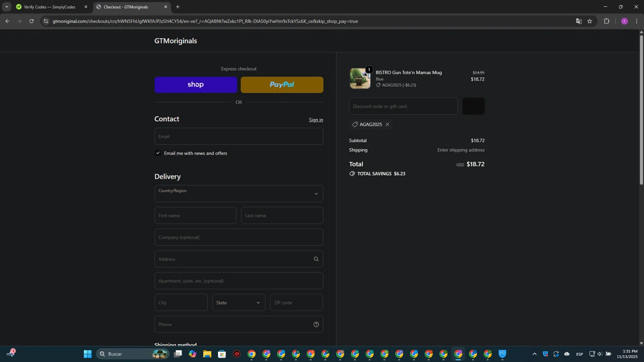Open the Chrome three-dot menu
Screen dimensions: 644x362
(x=637, y=21)
